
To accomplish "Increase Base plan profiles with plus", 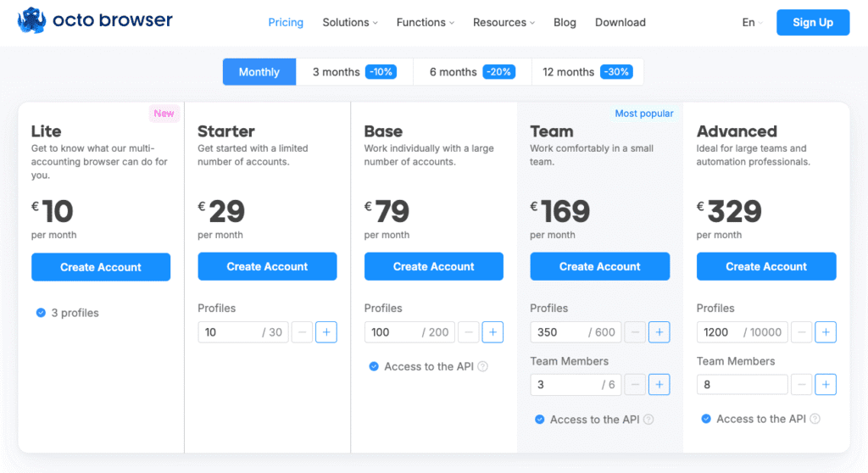I will coord(492,332).
